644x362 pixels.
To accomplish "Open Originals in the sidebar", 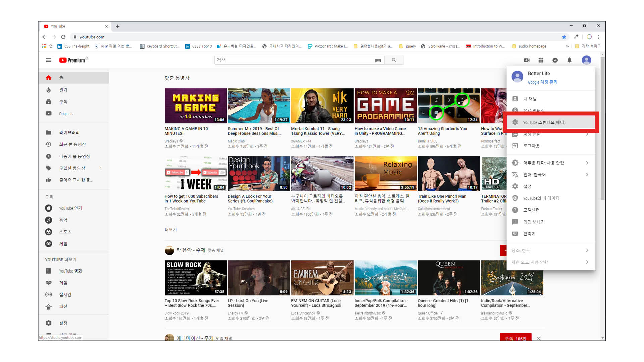I will point(73,114).
